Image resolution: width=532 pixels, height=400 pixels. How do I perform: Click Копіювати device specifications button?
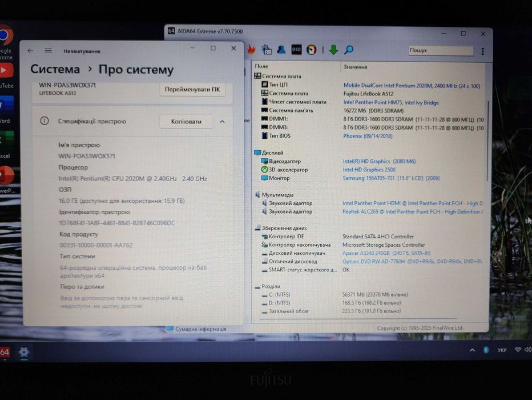coord(186,122)
